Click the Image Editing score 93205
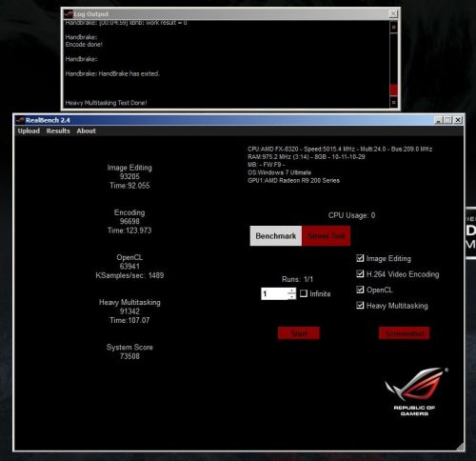 pyautogui.click(x=129, y=176)
